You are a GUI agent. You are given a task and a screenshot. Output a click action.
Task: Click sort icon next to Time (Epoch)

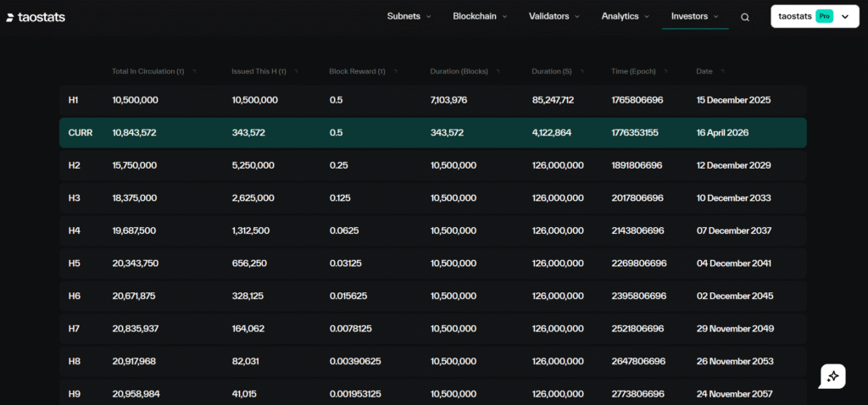[662, 71]
